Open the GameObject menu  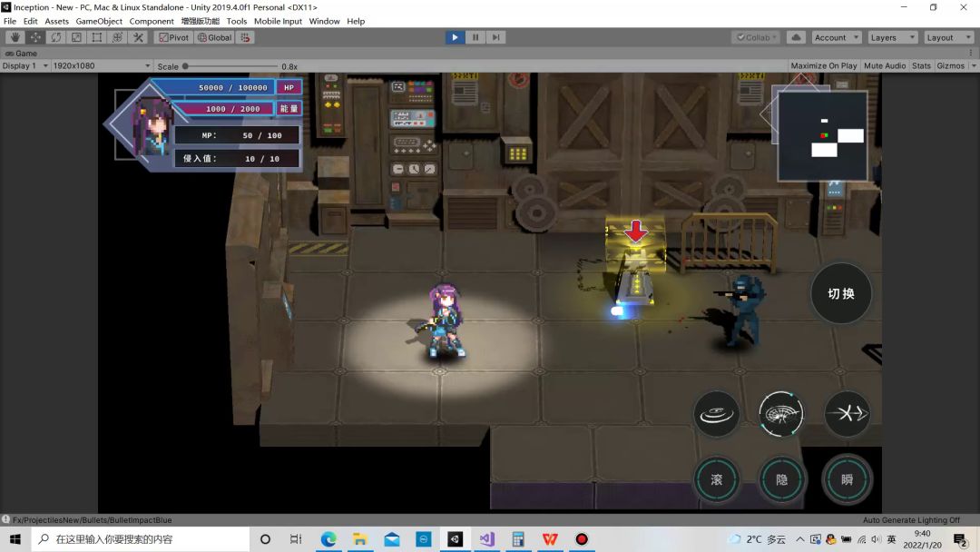[x=98, y=21]
